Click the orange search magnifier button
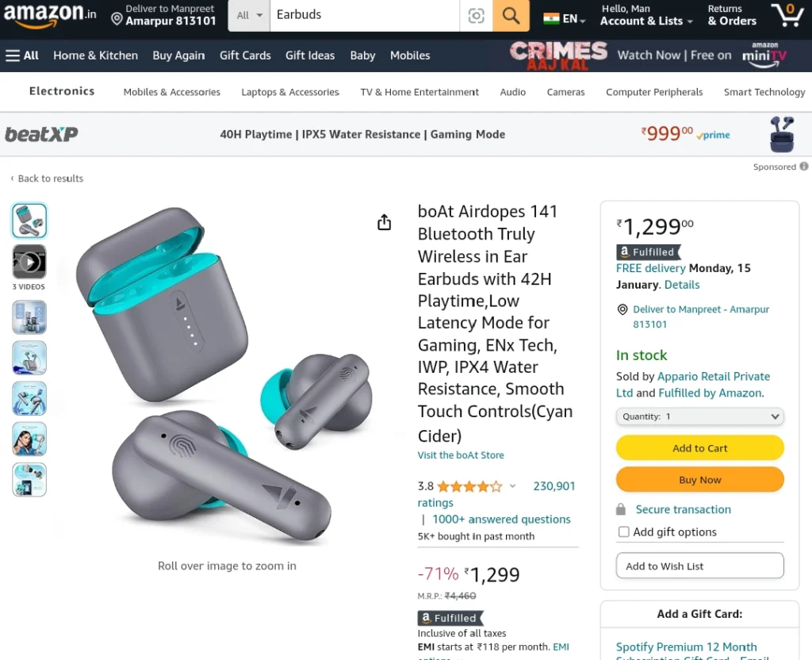The height and width of the screenshot is (660, 812). pos(511,15)
